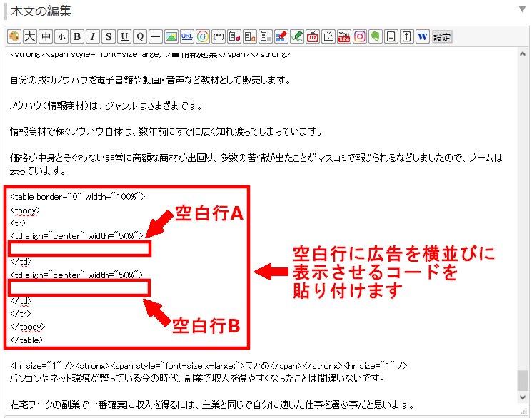Click scrollbar up arrow in editor
Viewport: 532px width, 418px height.
tap(523, 54)
